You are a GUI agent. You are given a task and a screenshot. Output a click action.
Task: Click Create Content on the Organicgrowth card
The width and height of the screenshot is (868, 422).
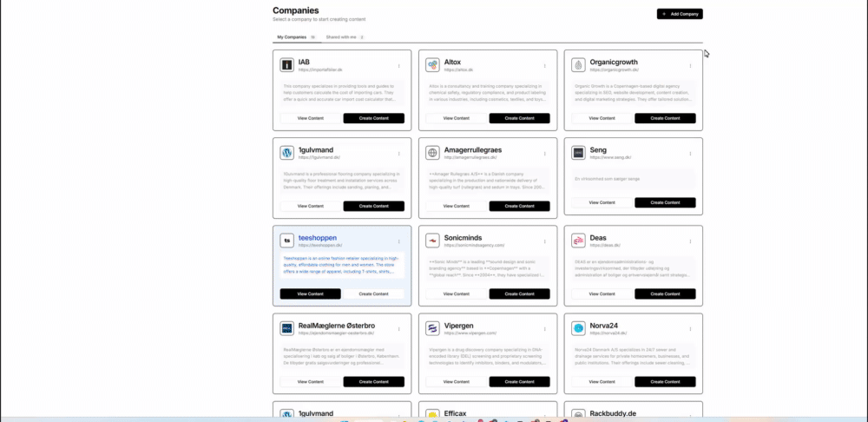click(x=665, y=118)
